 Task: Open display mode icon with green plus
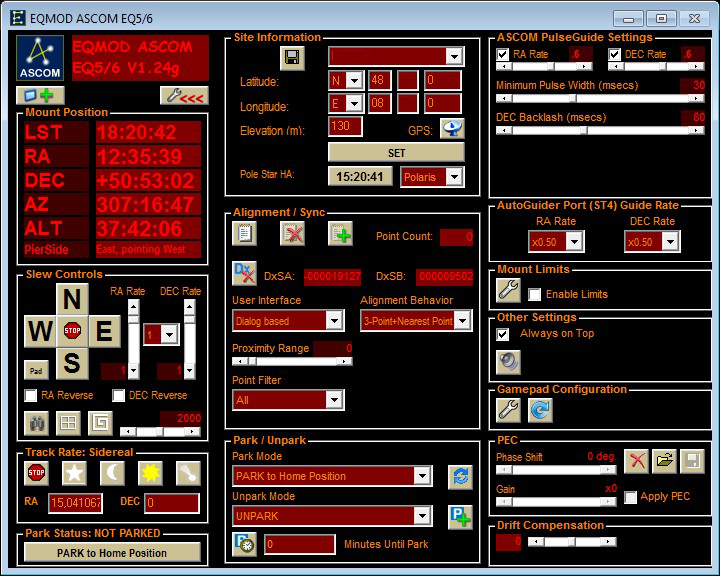tap(40, 96)
